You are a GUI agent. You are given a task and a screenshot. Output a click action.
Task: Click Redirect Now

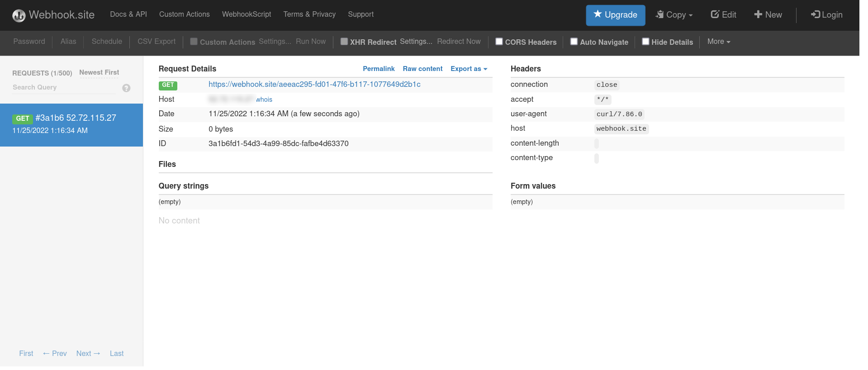coord(459,42)
